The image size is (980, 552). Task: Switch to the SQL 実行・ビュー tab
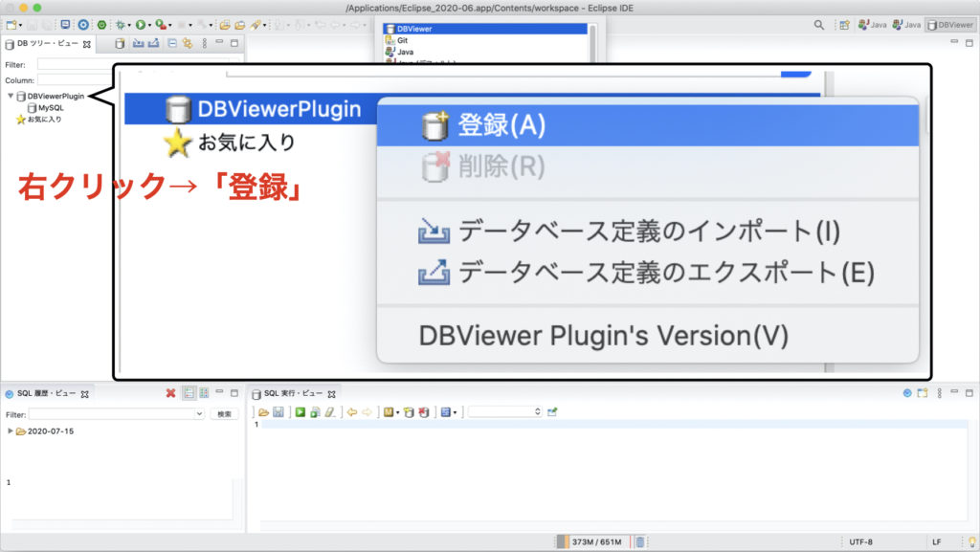293,393
